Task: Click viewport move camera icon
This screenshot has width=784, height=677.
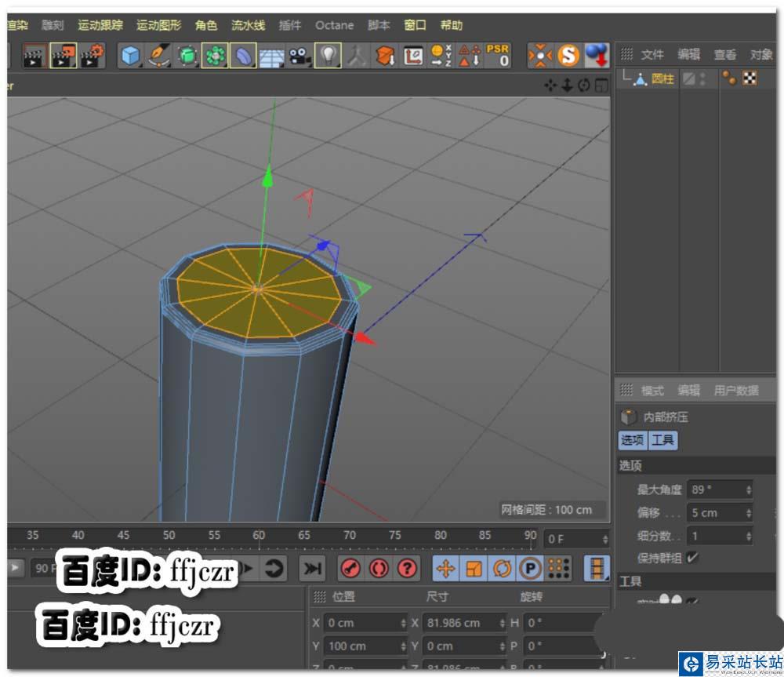Action: pyautogui.click(x=550, y=86)
